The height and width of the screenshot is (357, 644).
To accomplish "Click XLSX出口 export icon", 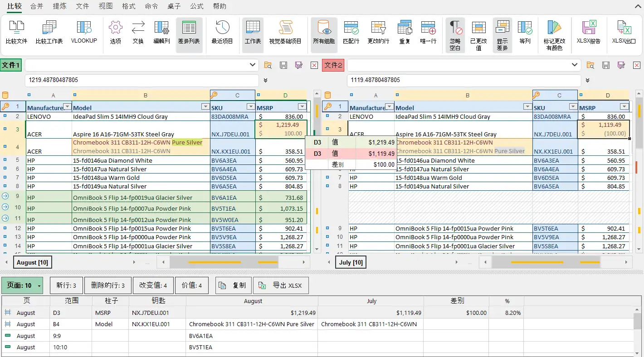I will click(x=624, y=32).
